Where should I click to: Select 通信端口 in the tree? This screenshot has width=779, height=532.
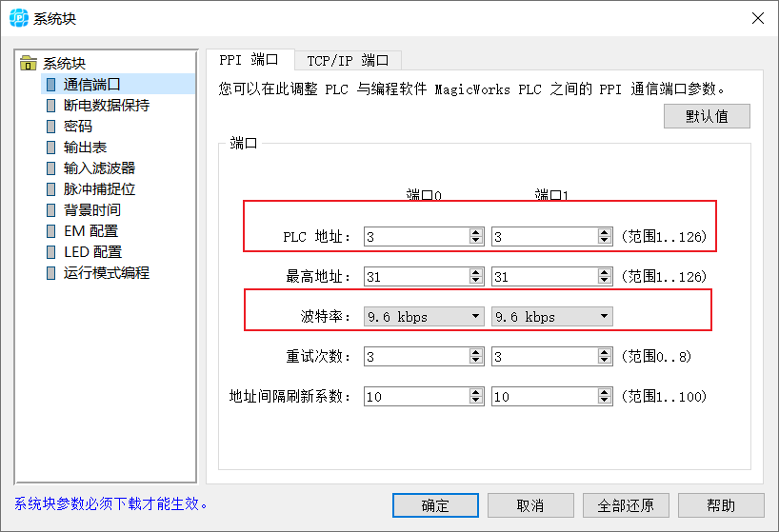92,85
